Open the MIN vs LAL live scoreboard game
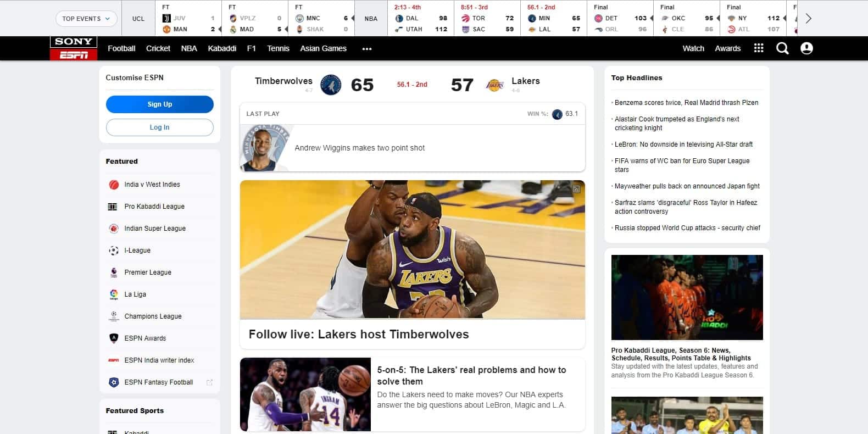 pyautogui.click(x=553, y=18)
